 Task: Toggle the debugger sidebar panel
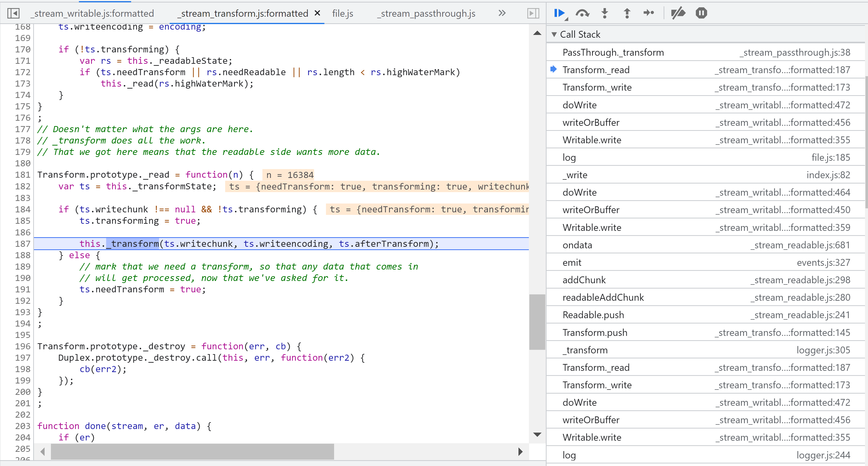(x=533, y=13)
